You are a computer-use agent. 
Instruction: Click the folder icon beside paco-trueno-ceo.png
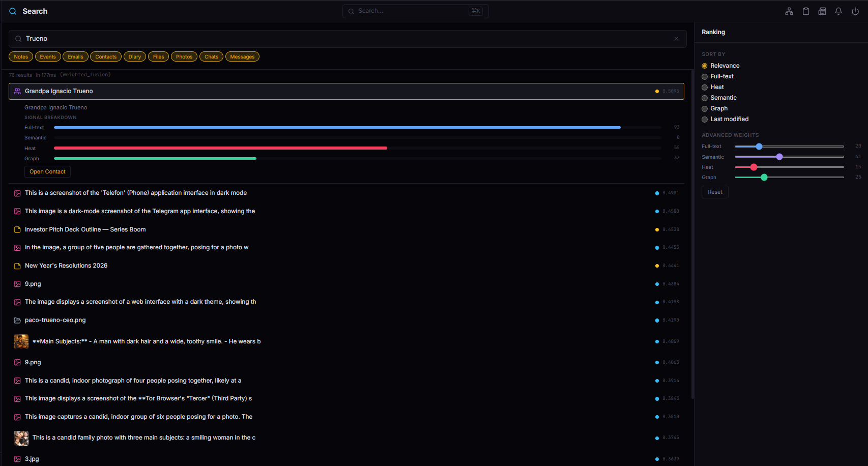click(x=17, y=319)
